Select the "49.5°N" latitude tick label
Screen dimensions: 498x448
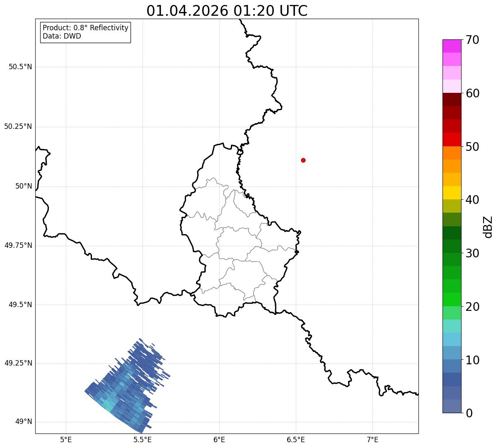click(20, 305)
